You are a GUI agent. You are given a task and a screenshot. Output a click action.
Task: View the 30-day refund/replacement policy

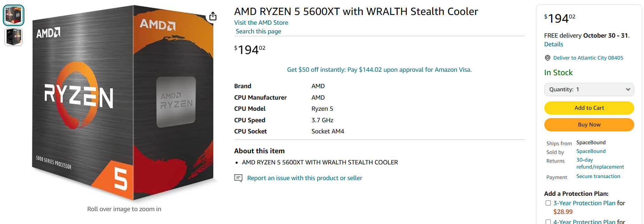tap(599, 163)
